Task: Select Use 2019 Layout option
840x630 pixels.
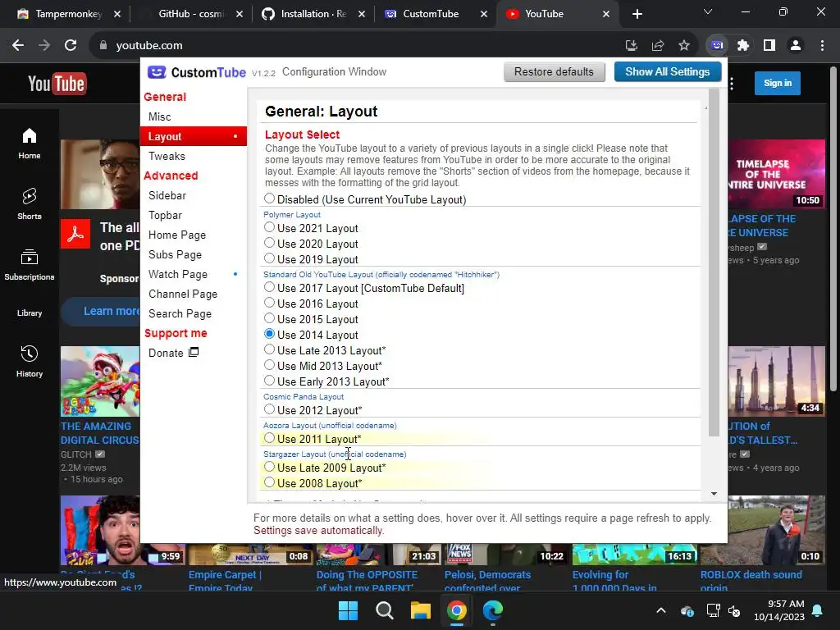Action: tap(269, 258)
